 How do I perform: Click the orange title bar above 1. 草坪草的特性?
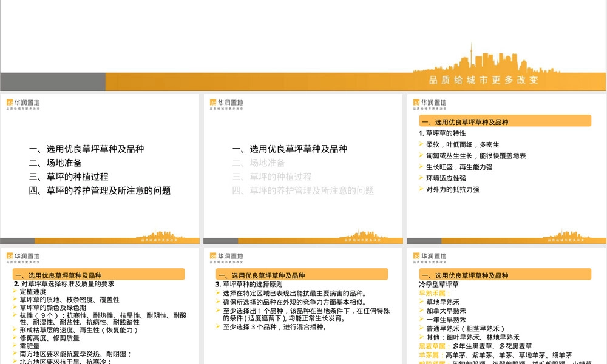tap(505, 121)
